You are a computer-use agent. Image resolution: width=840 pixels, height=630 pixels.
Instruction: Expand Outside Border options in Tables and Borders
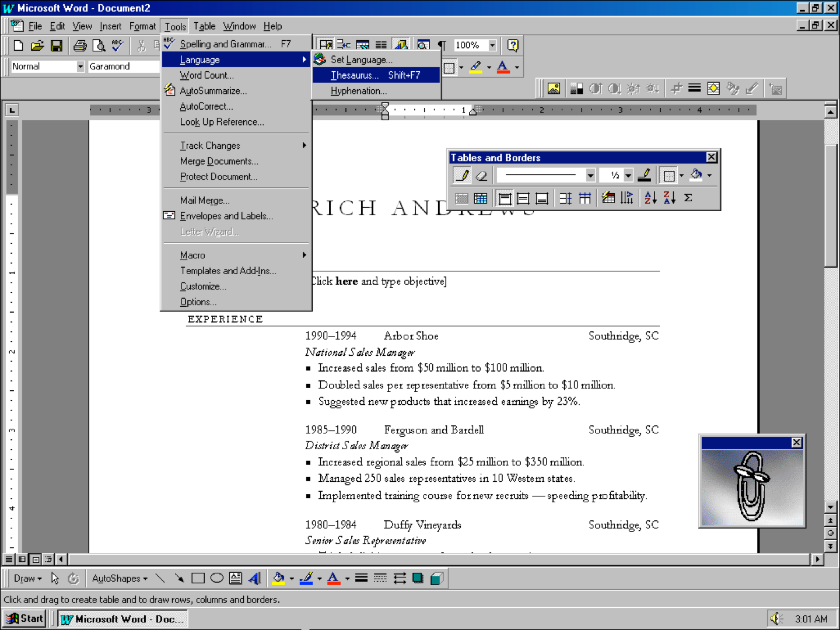tap(681, 175)
